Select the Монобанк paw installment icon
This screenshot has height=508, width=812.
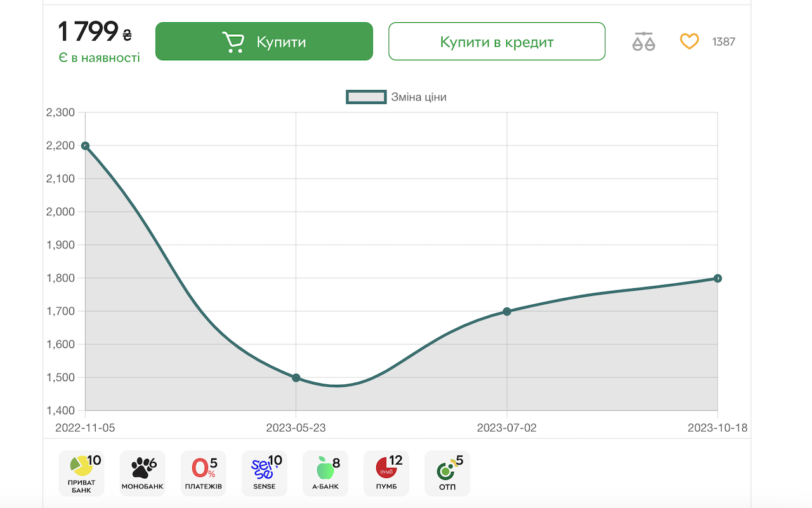point(142,474)
